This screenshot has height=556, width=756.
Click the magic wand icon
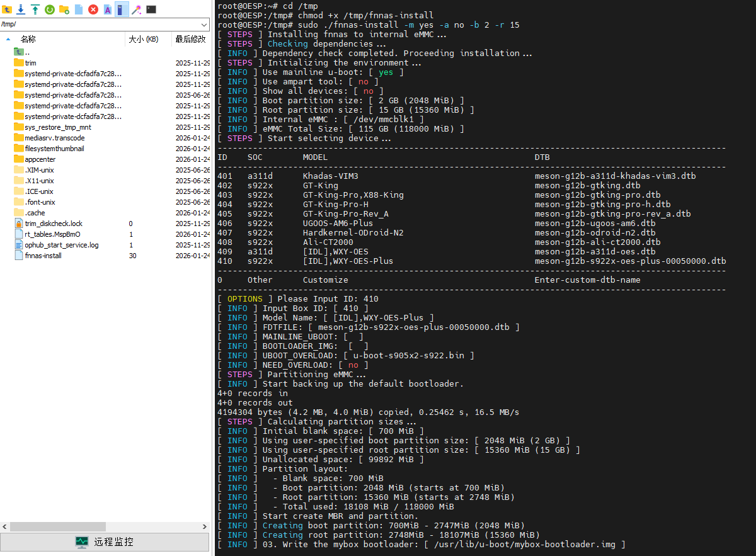click(136, 9)
